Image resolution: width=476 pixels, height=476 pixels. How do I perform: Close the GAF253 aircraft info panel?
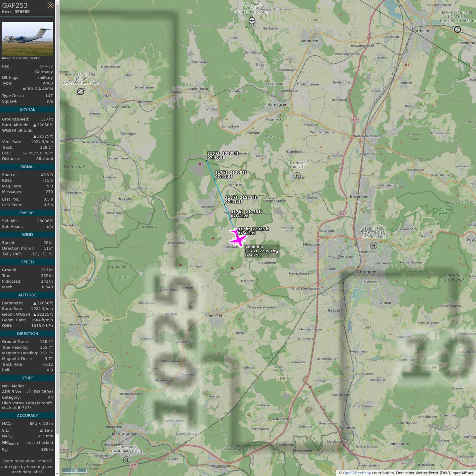50,5
